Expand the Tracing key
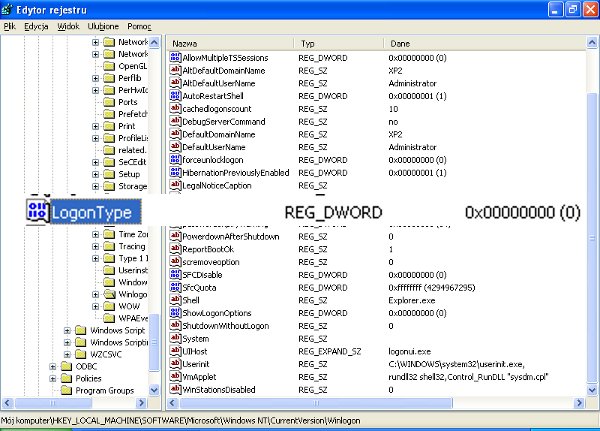 point(95,247)
